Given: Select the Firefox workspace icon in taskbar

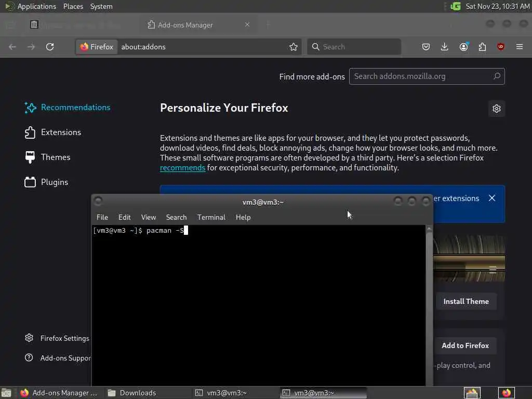Looking at the screenshot, I should point(506,393).
